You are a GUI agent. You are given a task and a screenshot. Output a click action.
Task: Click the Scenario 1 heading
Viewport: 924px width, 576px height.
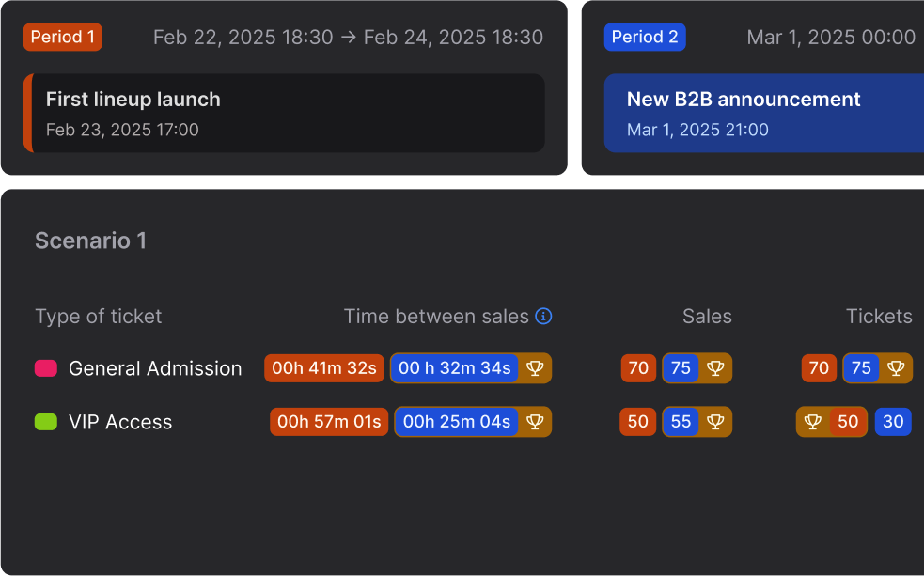point(90,241)
